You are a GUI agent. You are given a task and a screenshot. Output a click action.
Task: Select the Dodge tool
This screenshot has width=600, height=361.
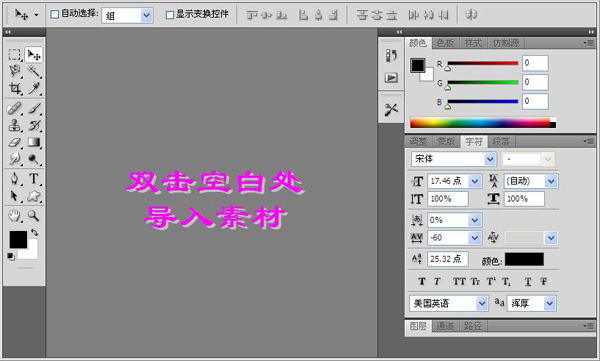[x=34, y=159]
